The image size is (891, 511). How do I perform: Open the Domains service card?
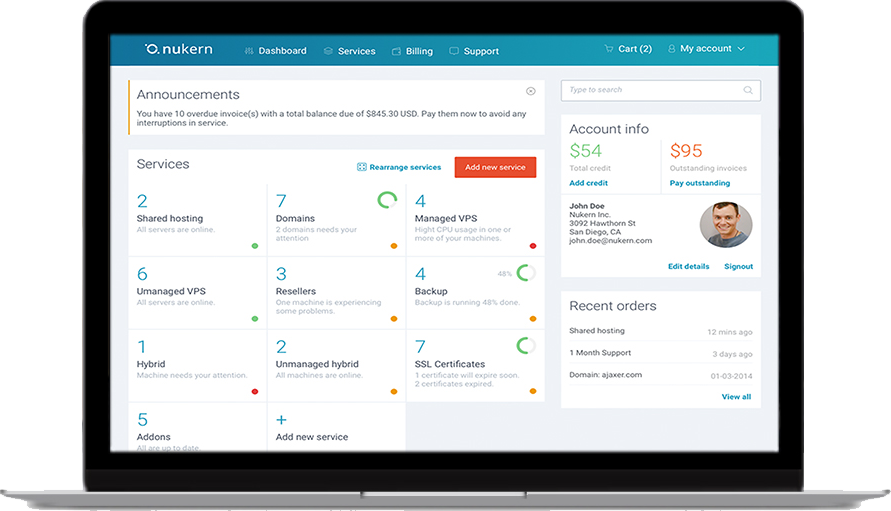click(x=336, y=220)
